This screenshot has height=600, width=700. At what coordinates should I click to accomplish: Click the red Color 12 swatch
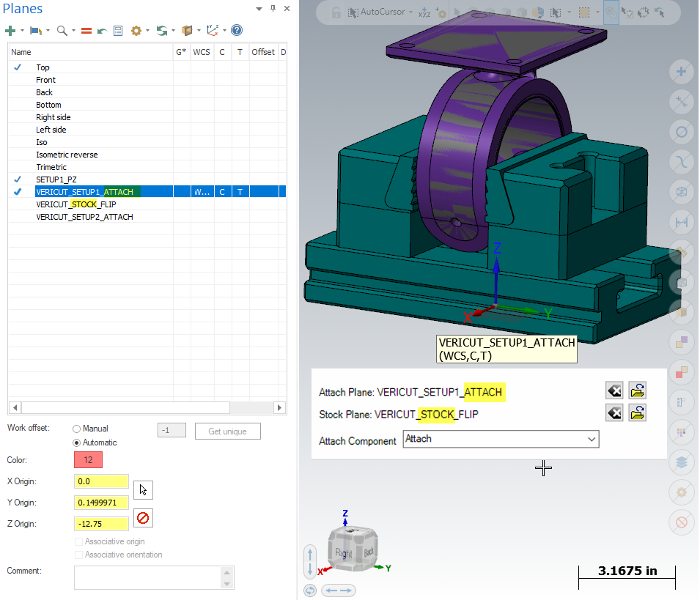(89, 460)
